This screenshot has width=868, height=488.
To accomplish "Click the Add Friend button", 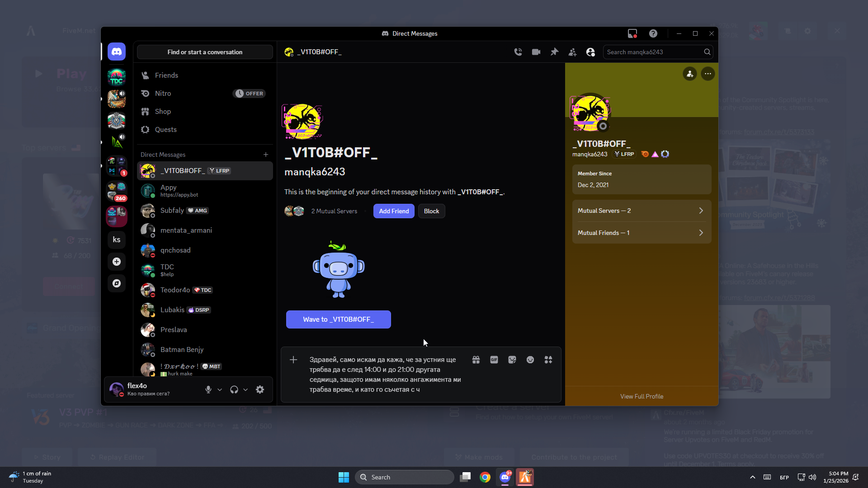I will tap(394, 211).
